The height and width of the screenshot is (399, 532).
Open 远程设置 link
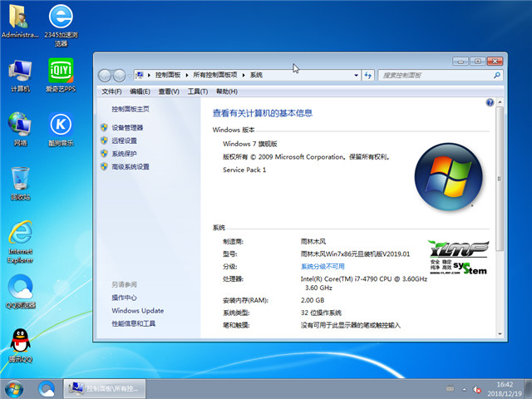124,140
